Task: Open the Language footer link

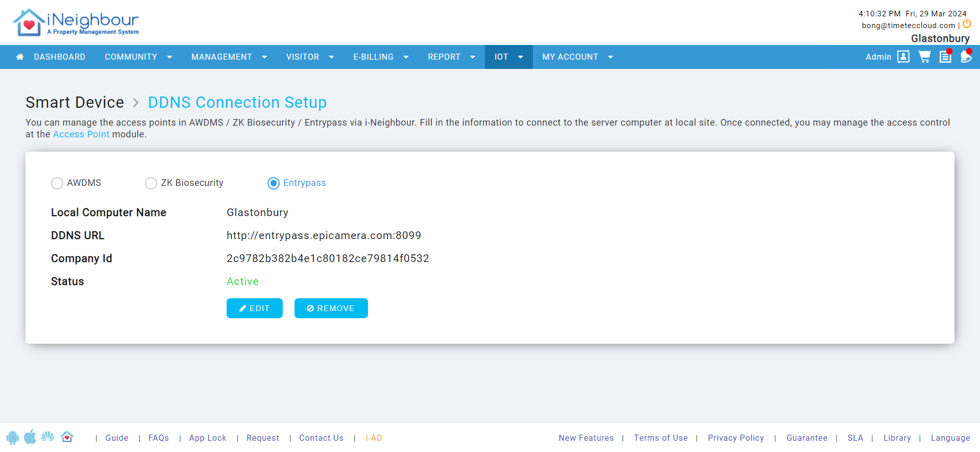Action: [x=950, y=438]
